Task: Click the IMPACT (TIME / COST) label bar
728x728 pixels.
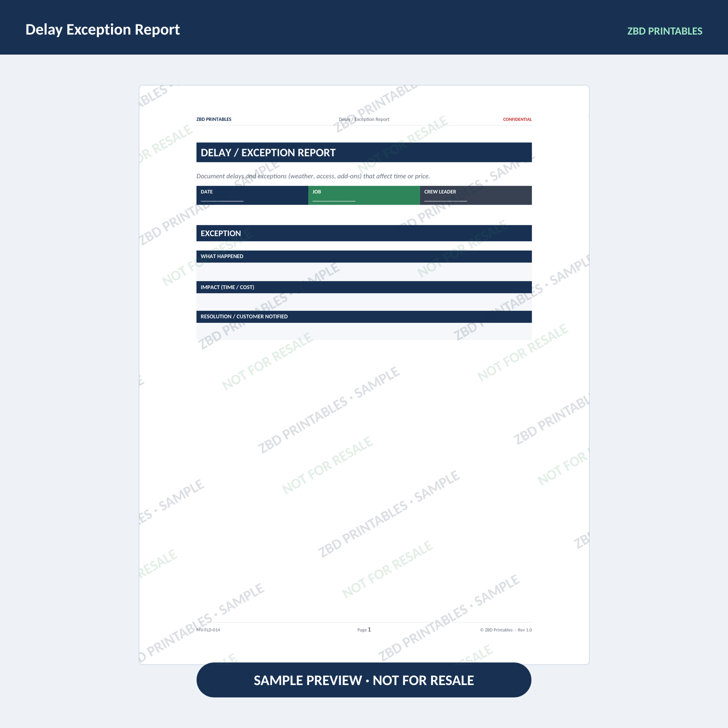Action: [364, 287]
